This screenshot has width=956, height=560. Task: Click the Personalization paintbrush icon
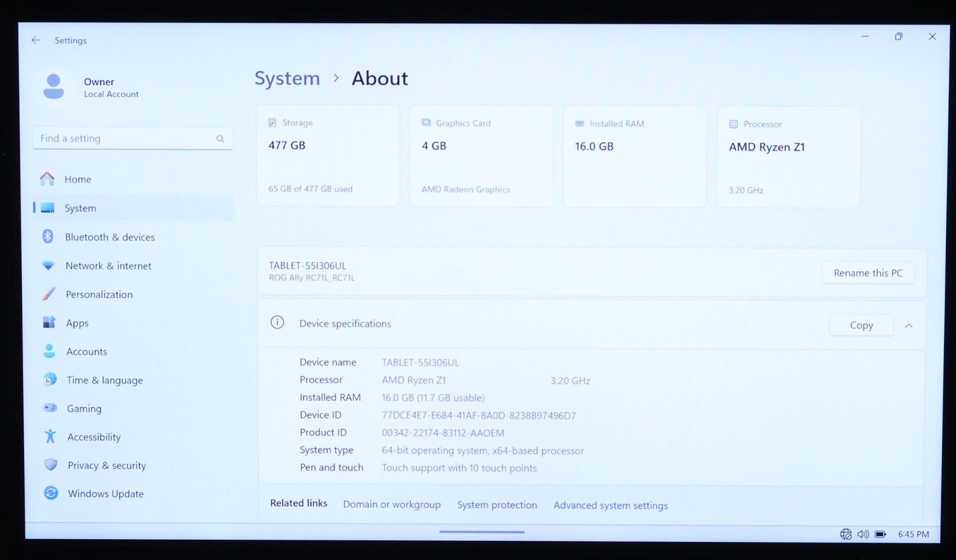49,294
